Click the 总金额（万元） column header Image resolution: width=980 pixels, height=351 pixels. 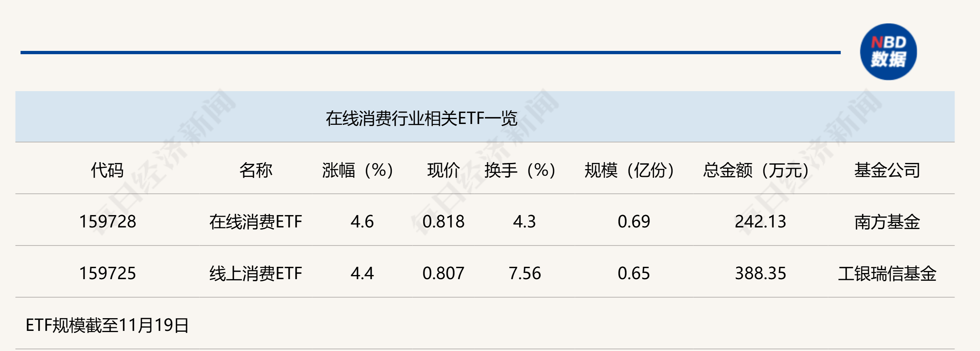click(756, 170)
